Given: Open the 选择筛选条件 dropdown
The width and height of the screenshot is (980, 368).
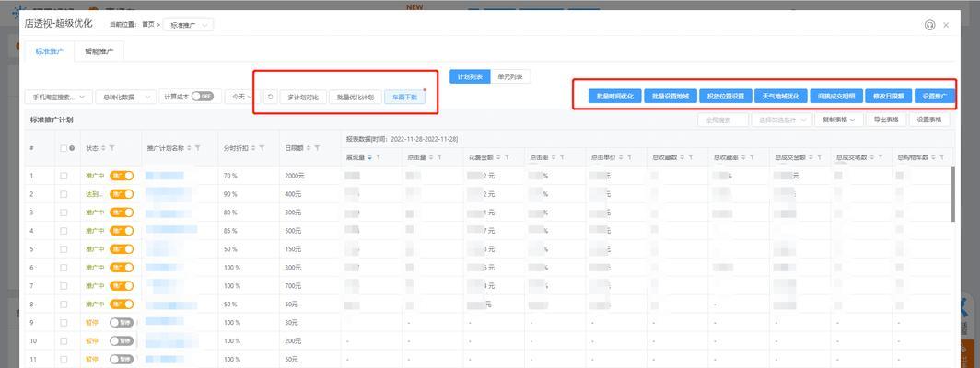Looking at the screenshot, I should click(x=781, y=120).
